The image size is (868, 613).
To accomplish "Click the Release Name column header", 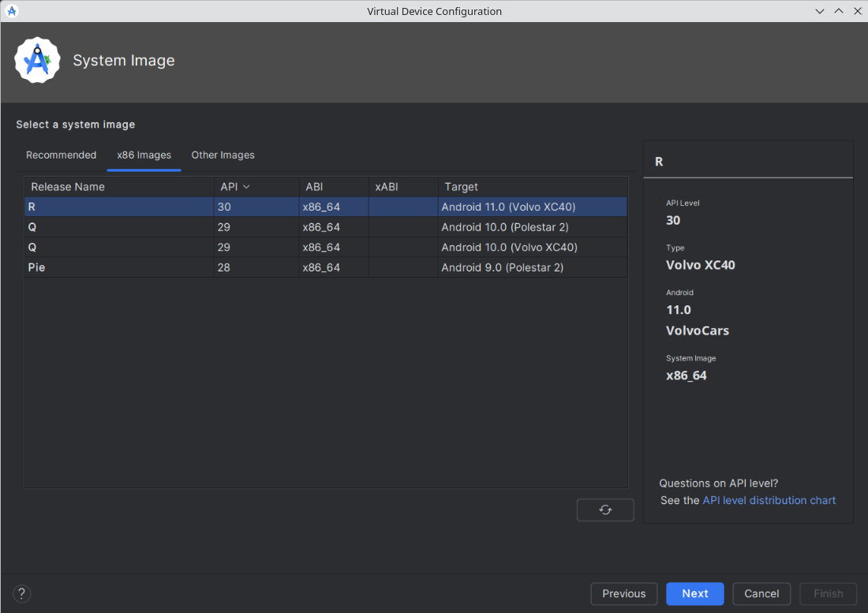I will point(119,187).
